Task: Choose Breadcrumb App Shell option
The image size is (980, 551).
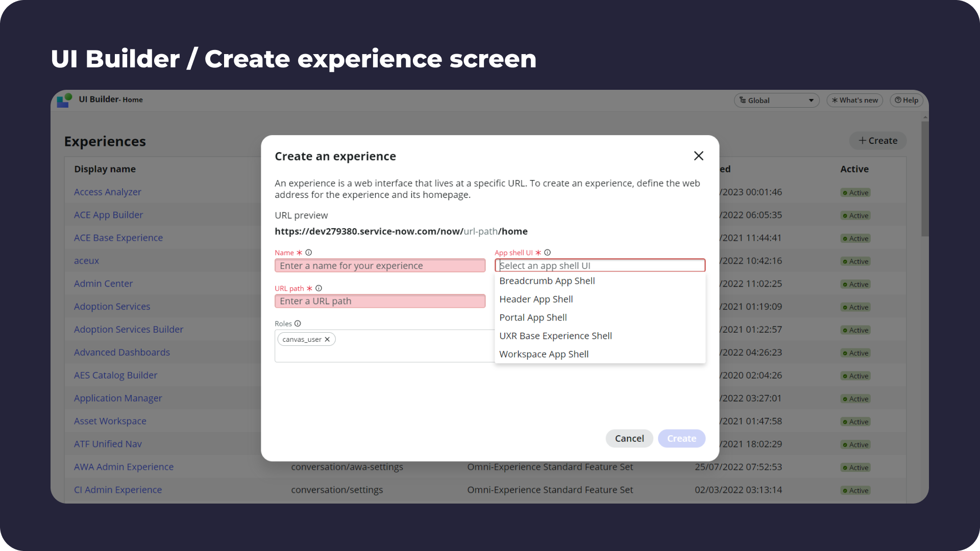Action: point(600,281)
